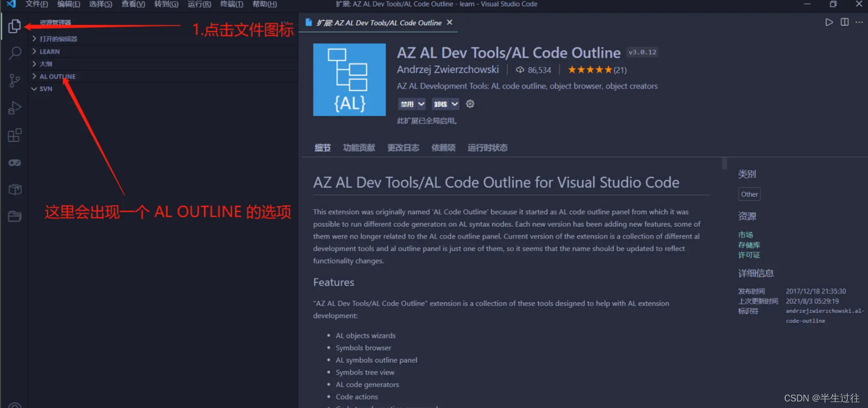Click the extension settings gear icon
Viewport: 868px width, 408px height.
(x=470, y=104)
